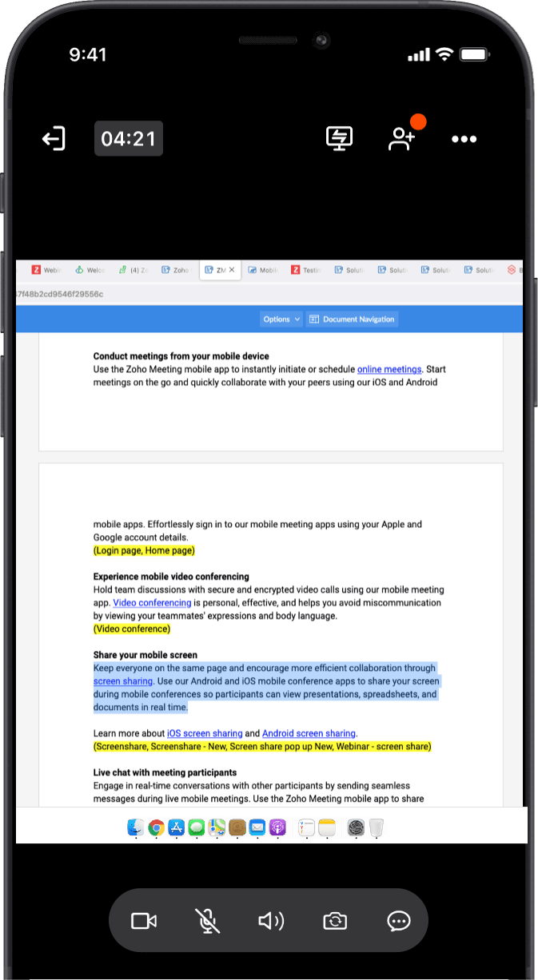This screenshot has width=538, height=980.
Task: Switch to the Testin browser tab
Action: 307,270
